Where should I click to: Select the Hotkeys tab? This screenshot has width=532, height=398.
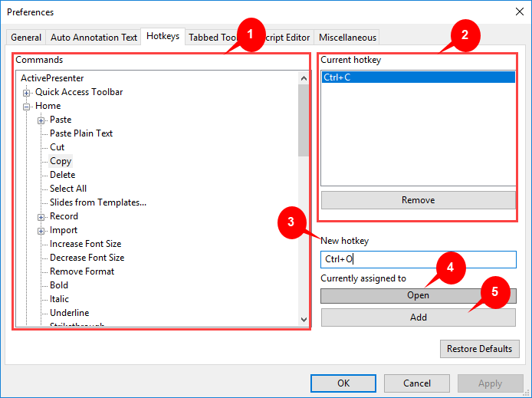point(163,36)
